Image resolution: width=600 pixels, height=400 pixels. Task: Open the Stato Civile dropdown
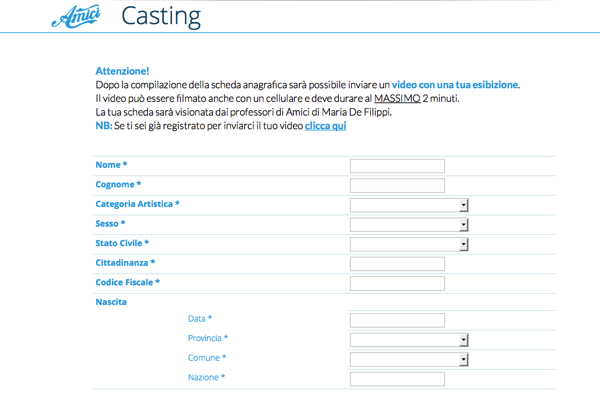404,244
